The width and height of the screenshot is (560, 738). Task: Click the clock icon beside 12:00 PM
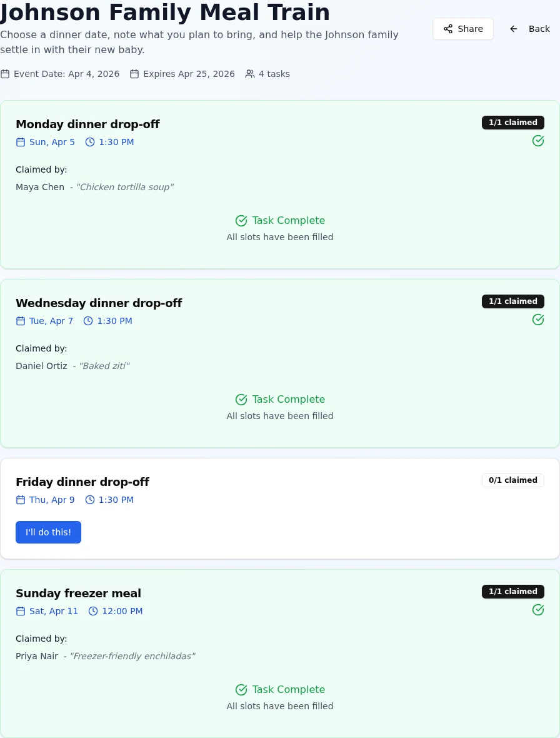coord(92,611)
